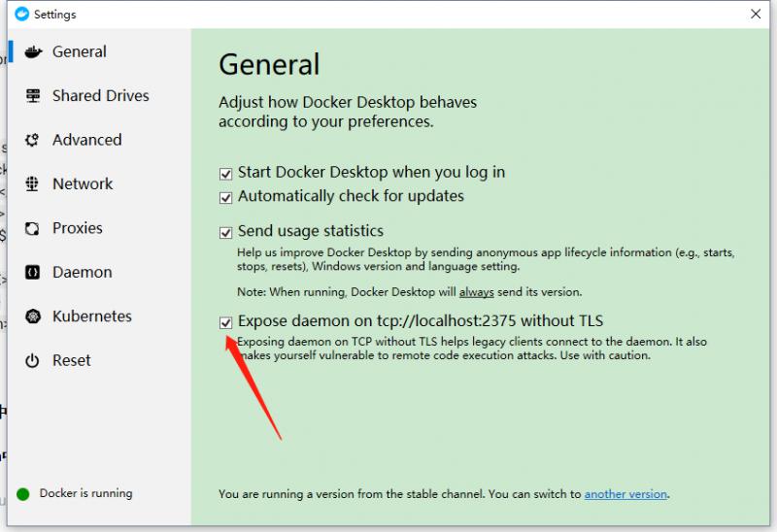Click the green Docker is running status dot
This screenshot has height=532, width=777.
click(x=23, y=494)
